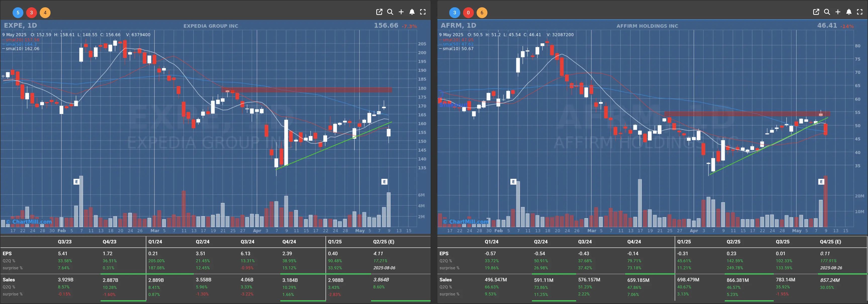Click AFRM next earnings date 2025-08-26

(x=831, y=268)
